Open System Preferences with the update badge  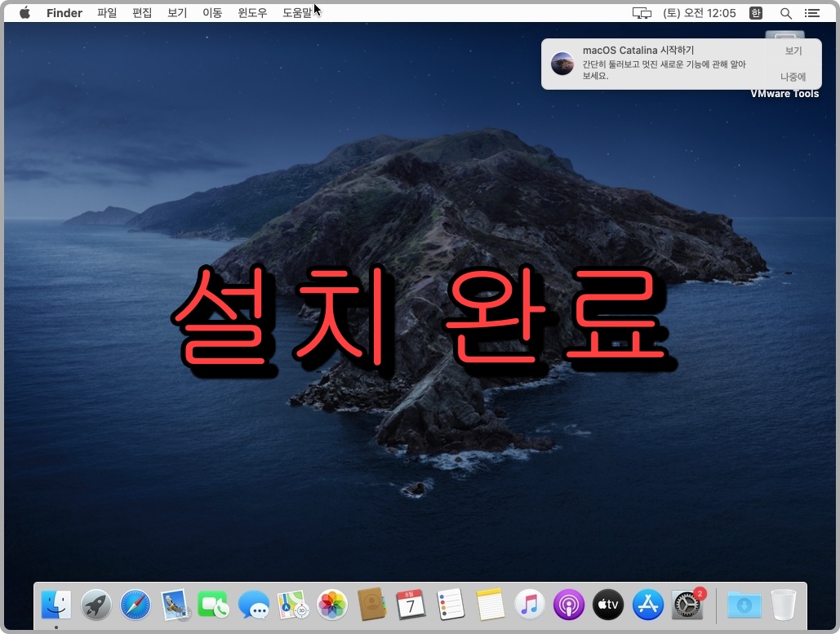687,605
